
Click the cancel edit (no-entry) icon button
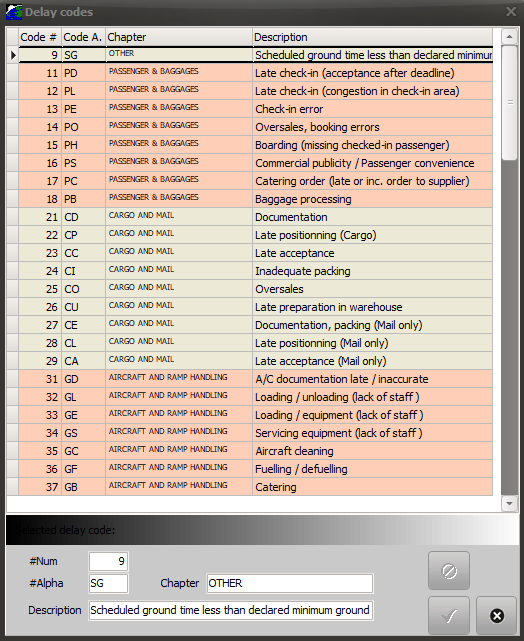pos(449,571)
